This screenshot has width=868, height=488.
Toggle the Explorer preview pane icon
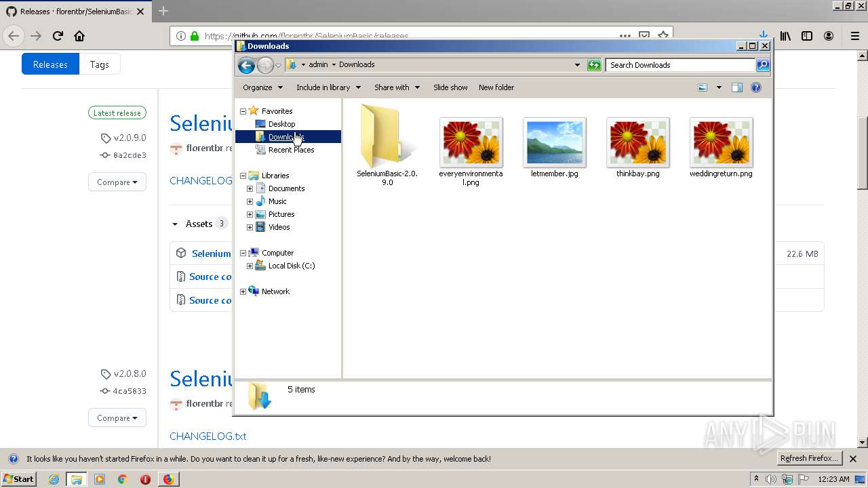pyautogui.click(x=737, y=87)
